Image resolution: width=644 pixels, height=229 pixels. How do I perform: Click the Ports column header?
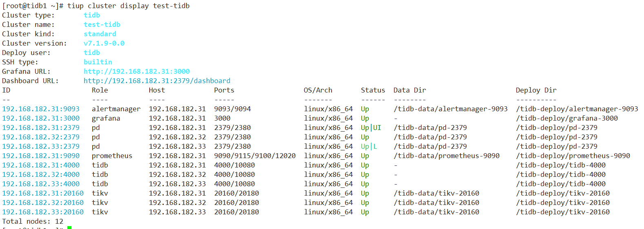tap(224, 90)
